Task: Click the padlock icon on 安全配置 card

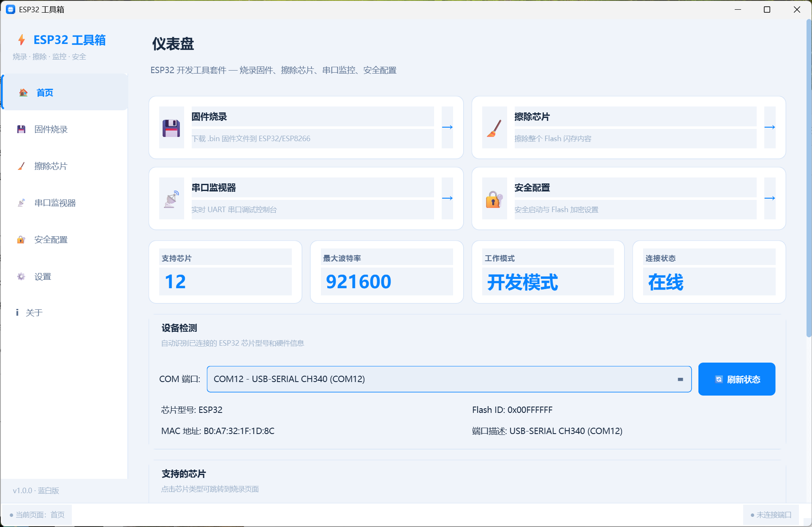Action: click(494, 199)
